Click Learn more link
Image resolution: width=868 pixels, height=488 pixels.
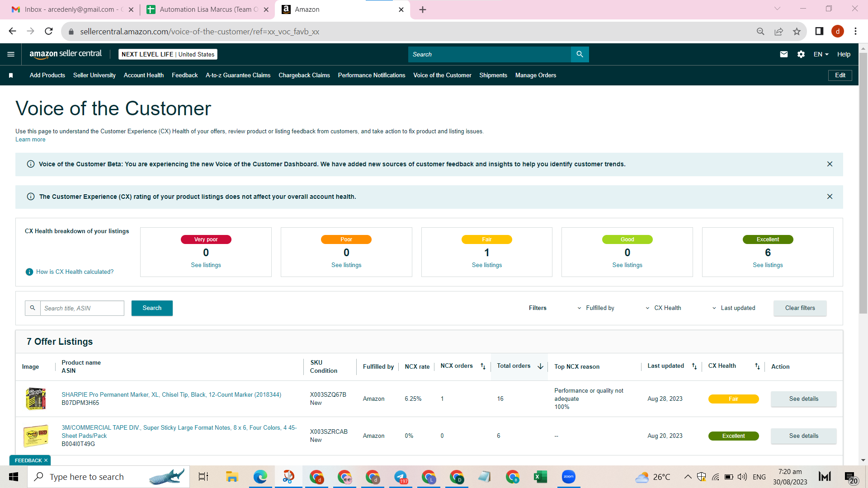(x=30, y=140)
